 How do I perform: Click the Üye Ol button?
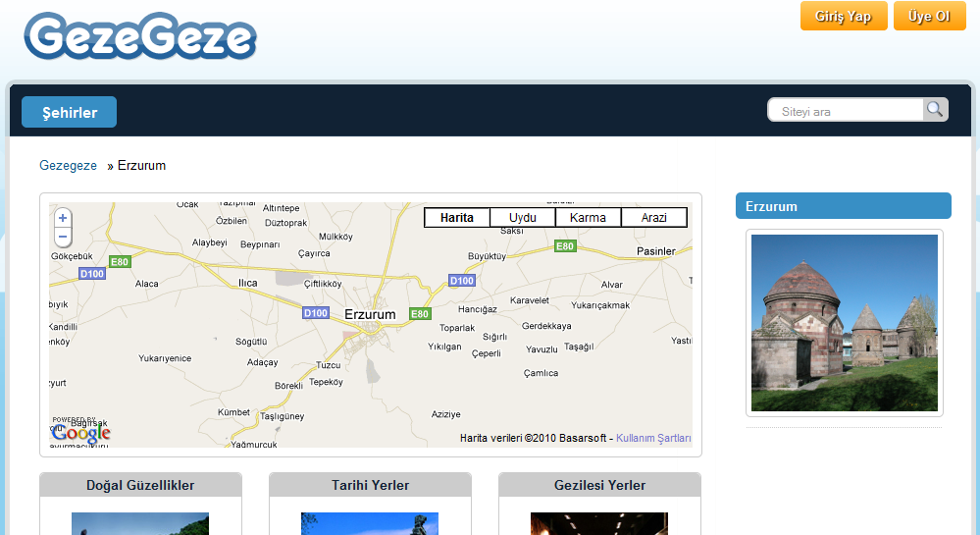(929, 16)
